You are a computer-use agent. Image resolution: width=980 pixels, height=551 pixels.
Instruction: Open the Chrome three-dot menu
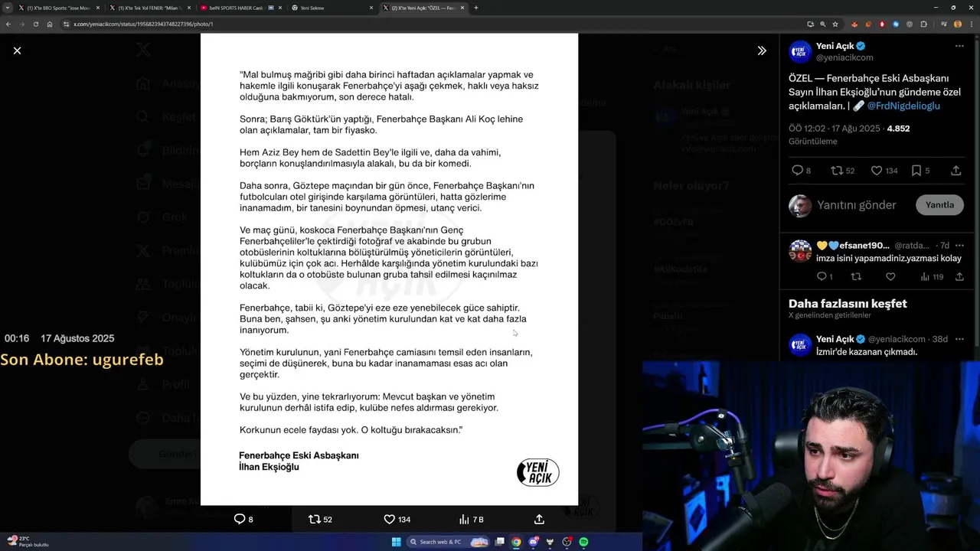tap(971, 24)
